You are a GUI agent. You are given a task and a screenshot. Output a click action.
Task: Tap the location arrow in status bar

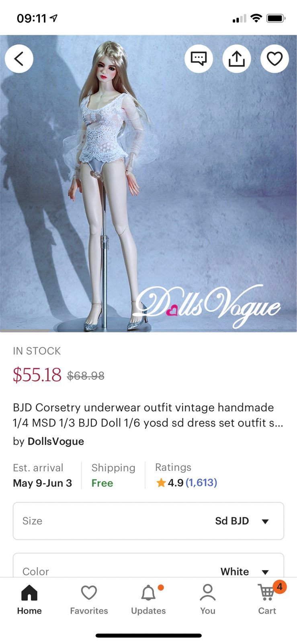[x=53, y=18]
